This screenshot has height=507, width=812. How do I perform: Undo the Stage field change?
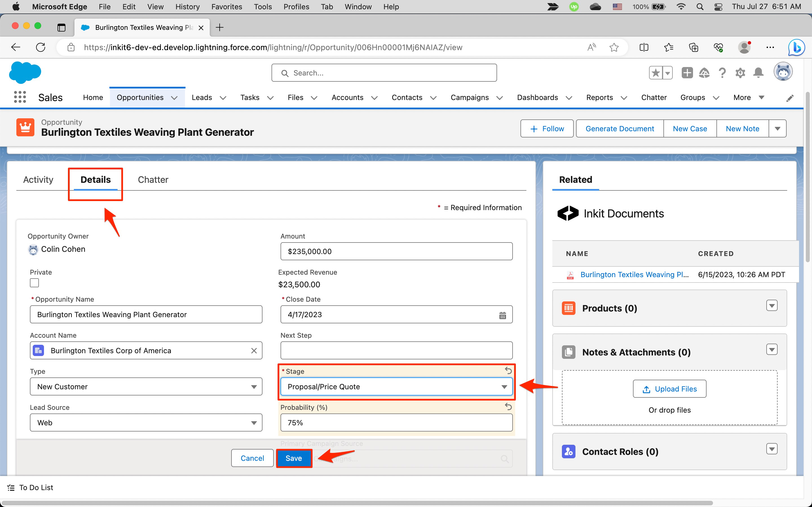point(508,370)
